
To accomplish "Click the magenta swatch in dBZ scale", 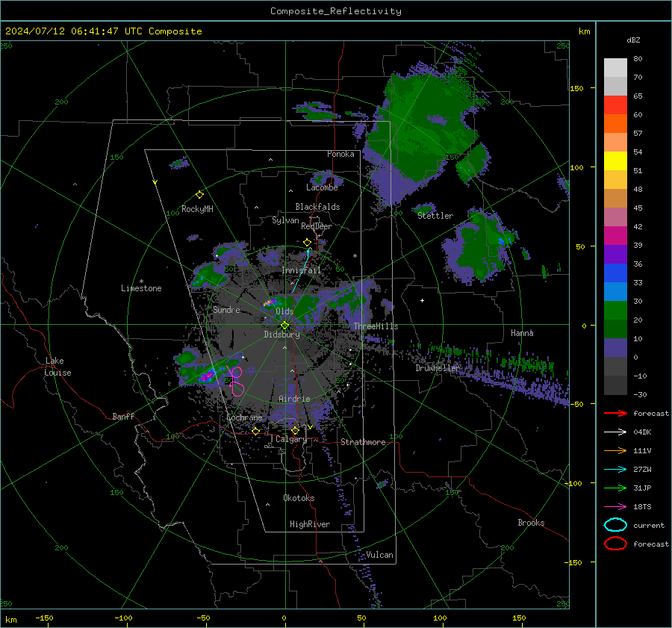I will pyautogui.click(x=615, y=236).
